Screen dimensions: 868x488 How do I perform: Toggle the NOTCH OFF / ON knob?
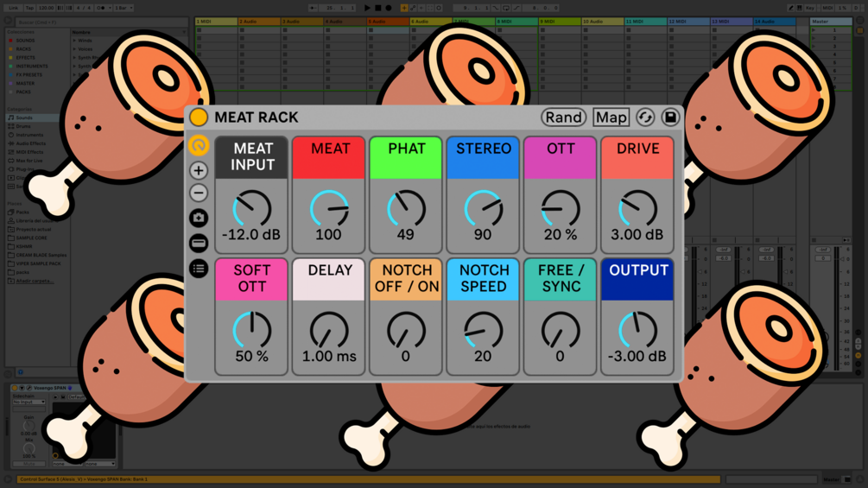406,331
